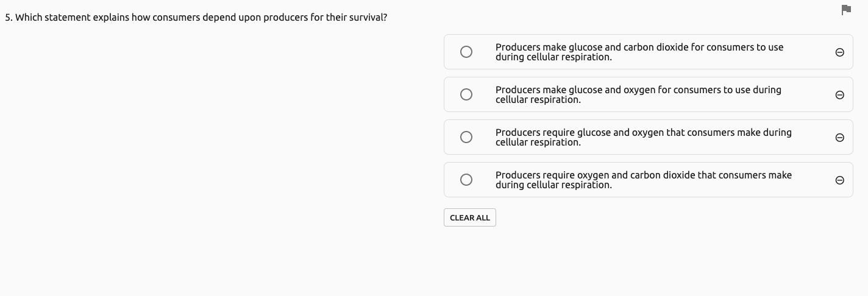Click the word 'producers' in the question prompt
The image size is (868, 296).
(x=286, y=18)
